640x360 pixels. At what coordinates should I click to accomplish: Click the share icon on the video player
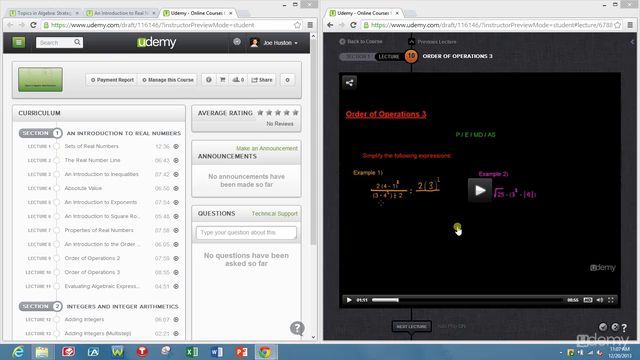(x=349, y=83)
